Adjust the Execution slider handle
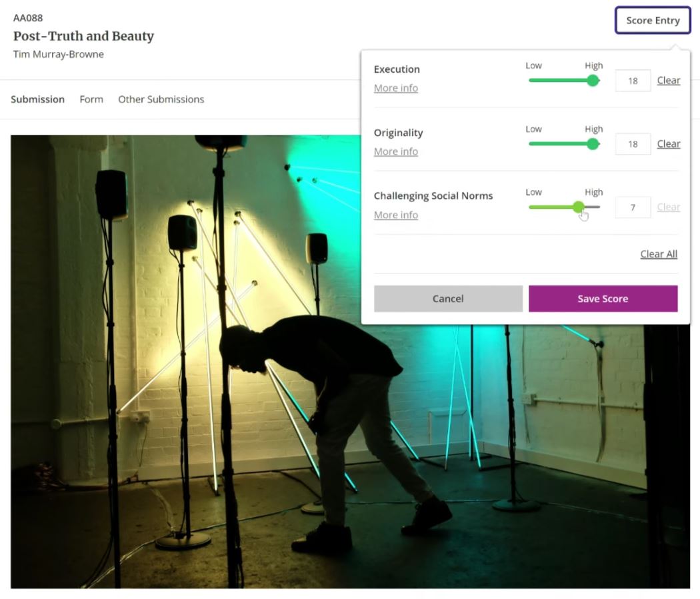Screen dimensions: 700x599 tap(593, 80)
